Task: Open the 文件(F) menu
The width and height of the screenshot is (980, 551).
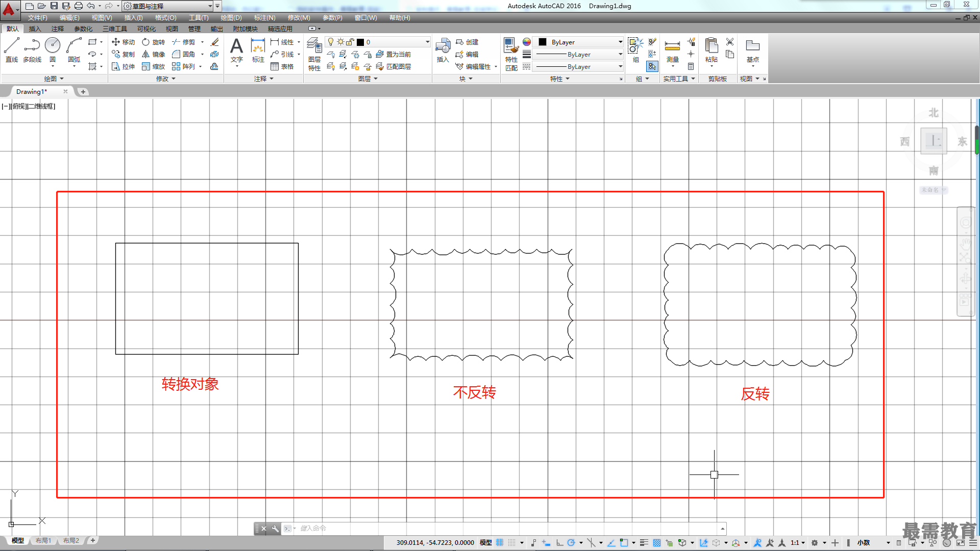Action: (38, 18)
